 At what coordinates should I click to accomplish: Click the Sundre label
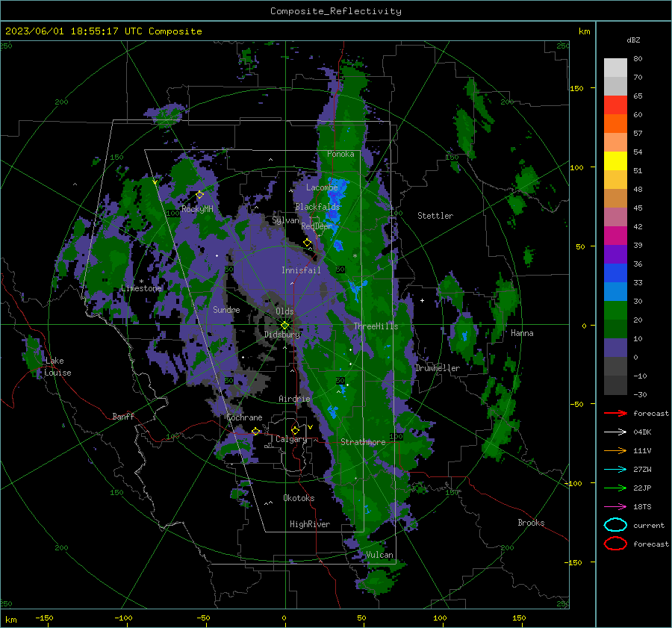(x=226, y=309)
